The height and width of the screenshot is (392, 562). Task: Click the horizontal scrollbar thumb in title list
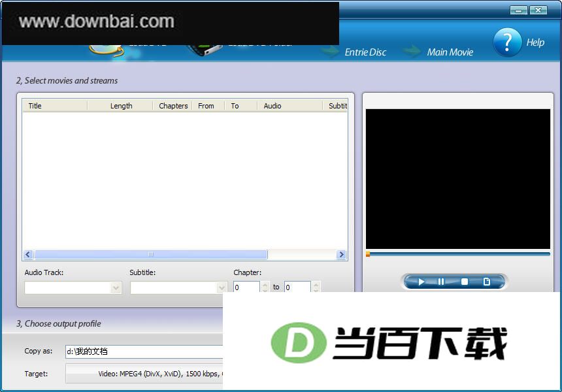pos(150,254)
